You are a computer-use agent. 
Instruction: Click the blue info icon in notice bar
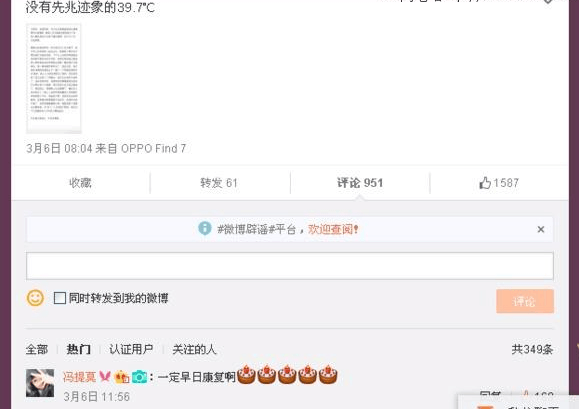[x=205, y=228]
